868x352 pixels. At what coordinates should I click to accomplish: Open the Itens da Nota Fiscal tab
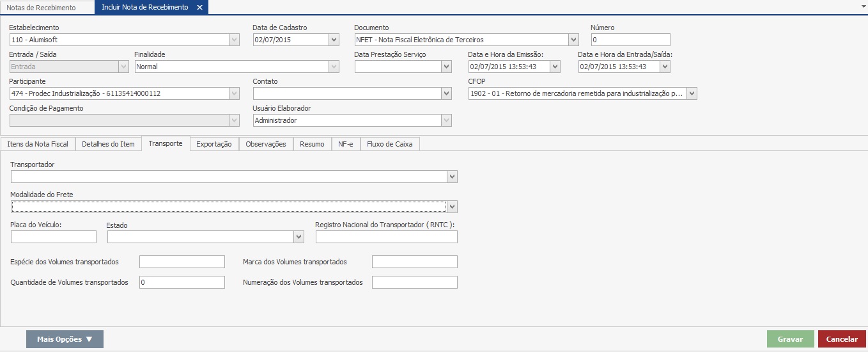pos(38,144)
